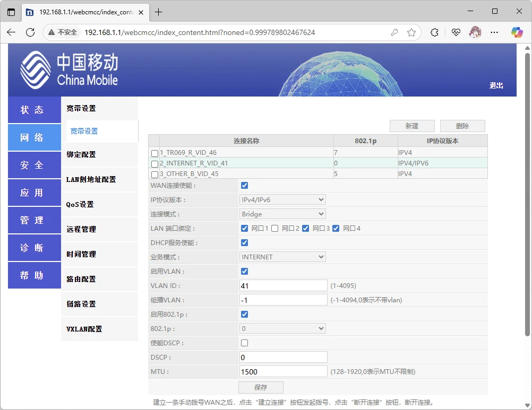Enable the 使能DSCP checkbox

[x=244, y=343]
